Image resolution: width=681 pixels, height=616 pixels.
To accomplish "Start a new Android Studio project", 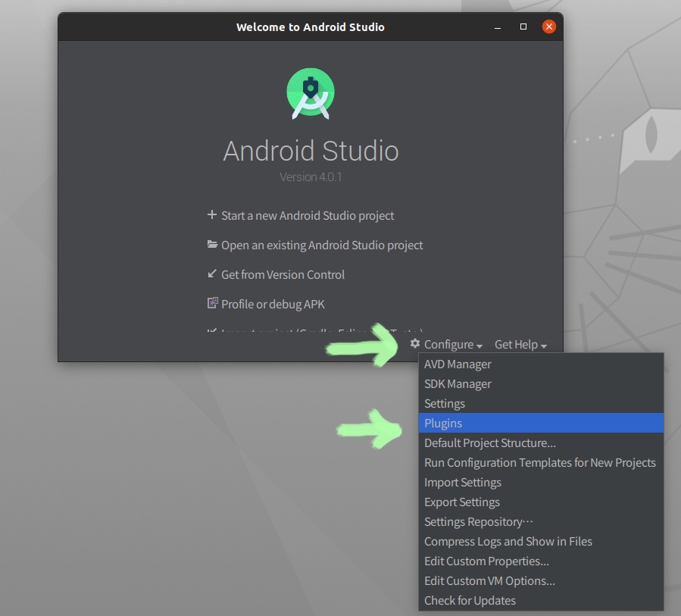I will coord(308,215).
